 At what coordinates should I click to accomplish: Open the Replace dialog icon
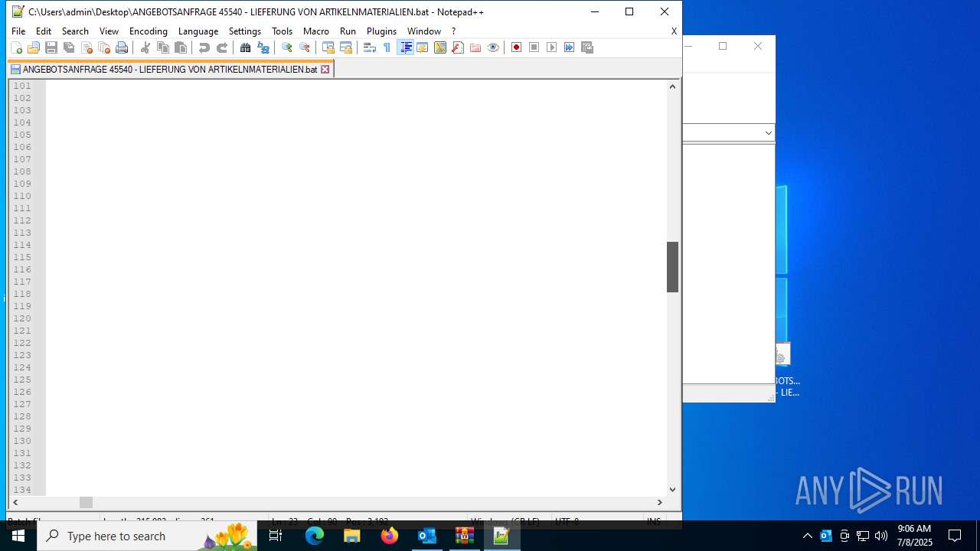pyautogui.click(x=263, y=47)
